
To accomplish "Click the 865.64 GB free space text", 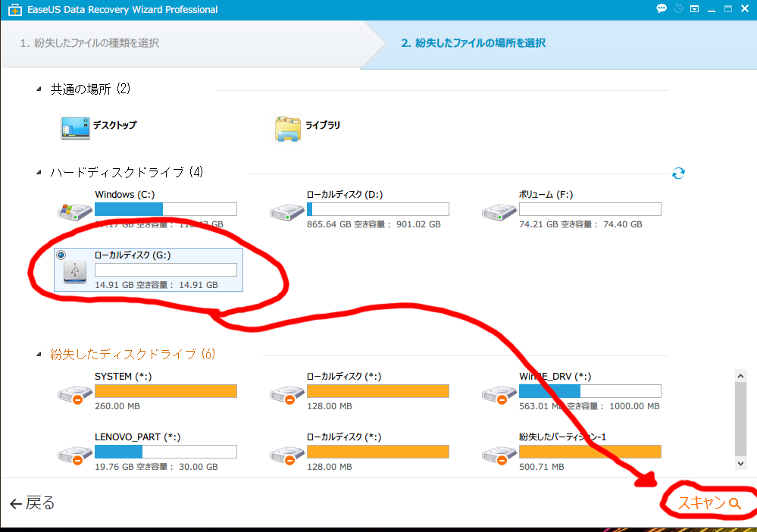I will pos(374,224).
